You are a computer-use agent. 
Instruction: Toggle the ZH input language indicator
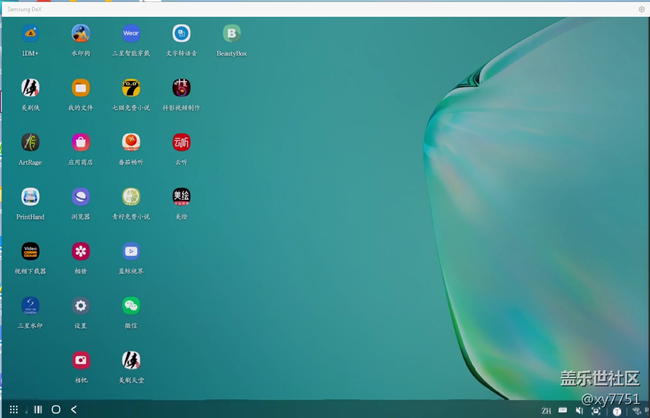pos(546,411)
